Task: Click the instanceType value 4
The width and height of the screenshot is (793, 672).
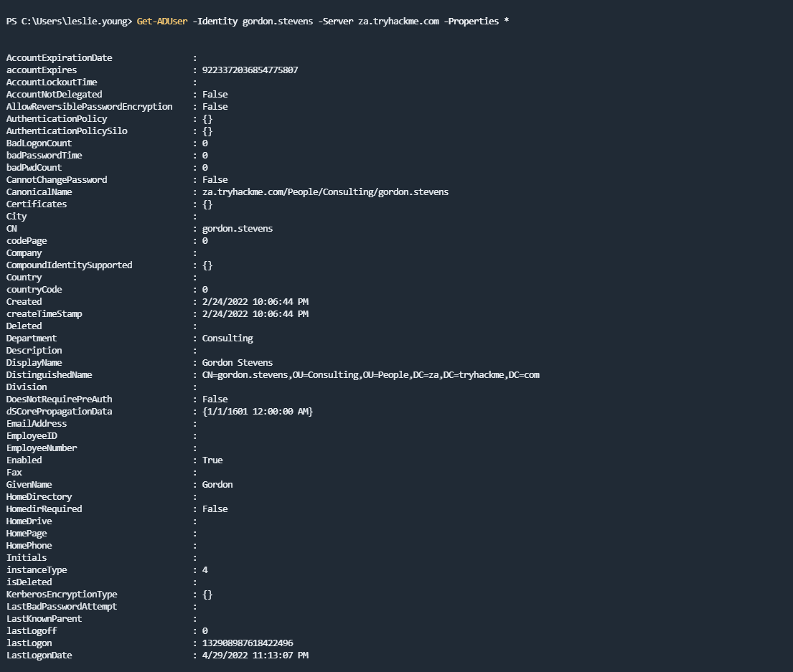Action: click(x=205, y=570)
